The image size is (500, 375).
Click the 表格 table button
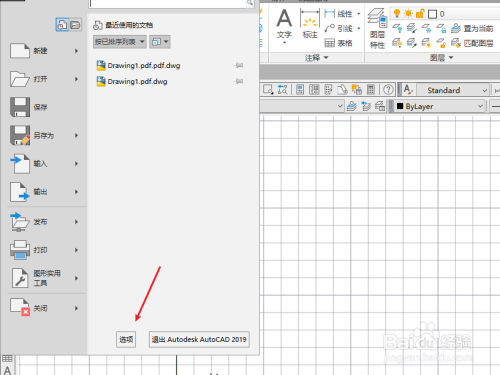click(339, 43)
